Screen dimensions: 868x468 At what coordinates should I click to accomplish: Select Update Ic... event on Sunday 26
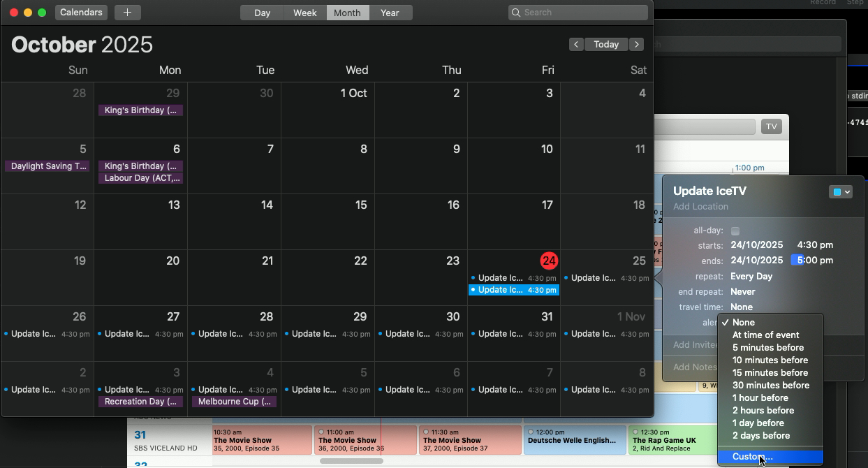pos(47,334)
